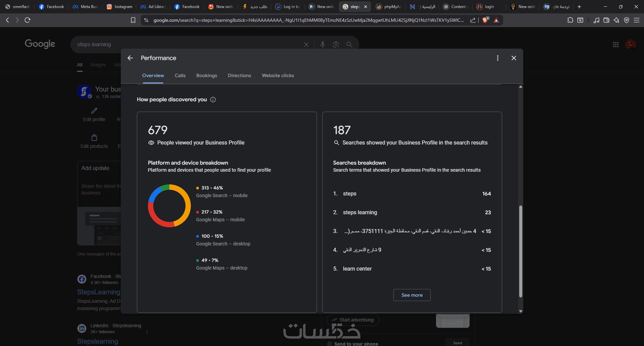This screenshot has width=644, height=346.
Task: Open the Leo AI sparkle icon
Action: click(616, 20)
